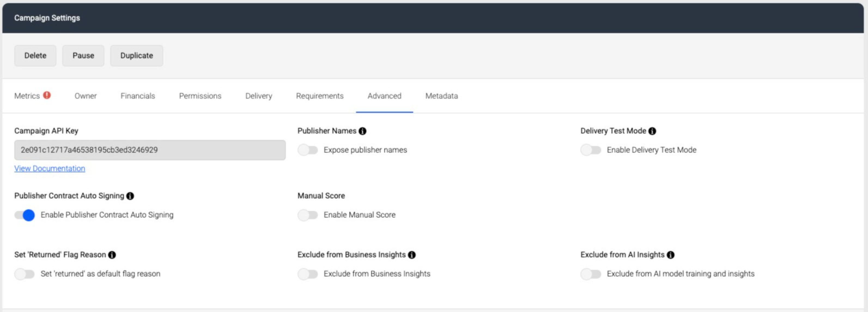Screen dimensions: 868x312
Task: Click the Delete button
Action: pyautogui.click(x=35, y=56)
